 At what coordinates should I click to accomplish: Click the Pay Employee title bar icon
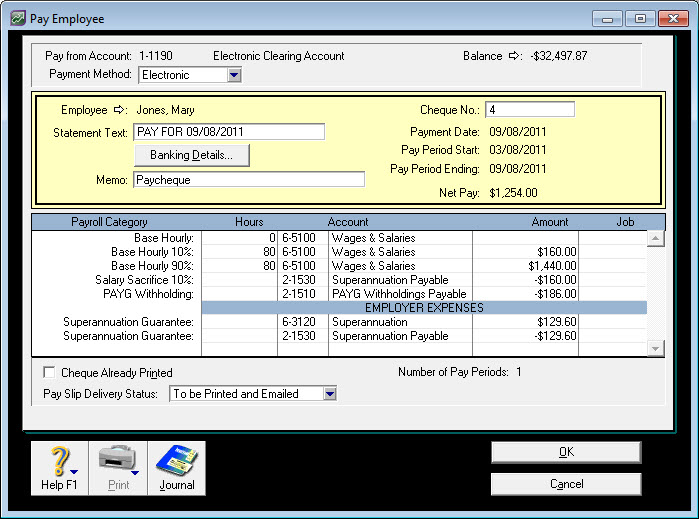(18, 19)
